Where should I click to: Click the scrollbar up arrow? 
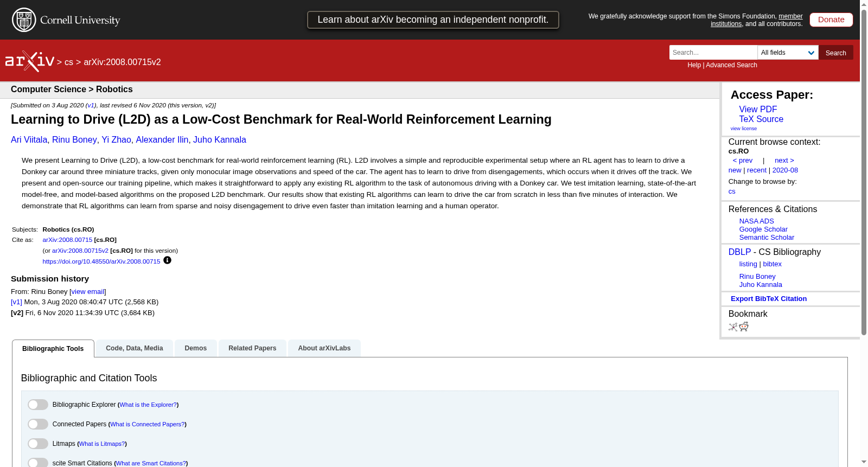click(864, 4)
